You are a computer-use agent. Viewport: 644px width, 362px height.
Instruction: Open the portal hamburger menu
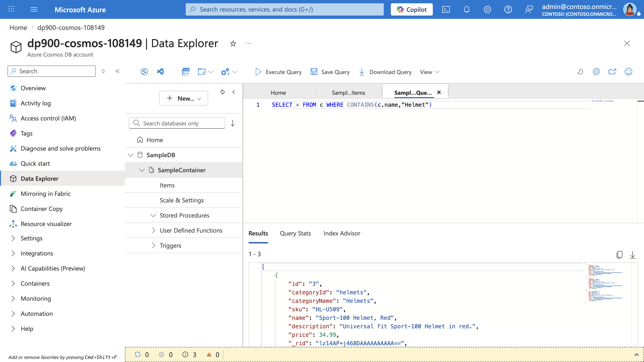[x=34, y=9]
